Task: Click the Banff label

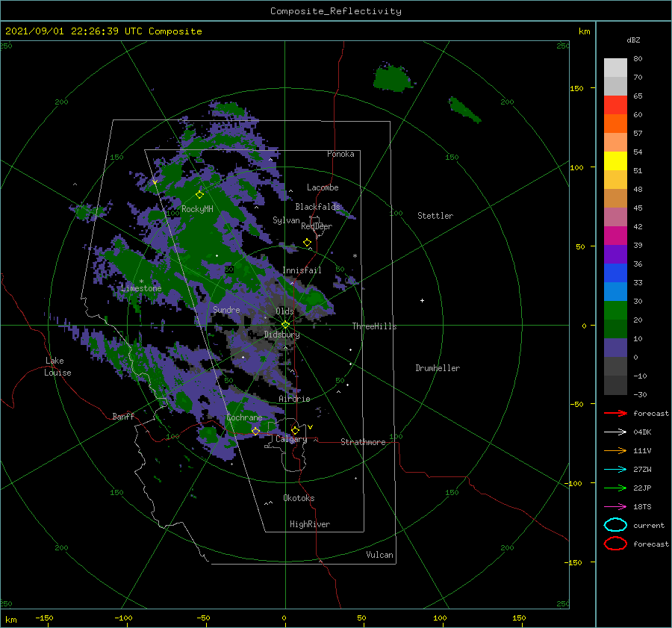Action: [123, 416]
